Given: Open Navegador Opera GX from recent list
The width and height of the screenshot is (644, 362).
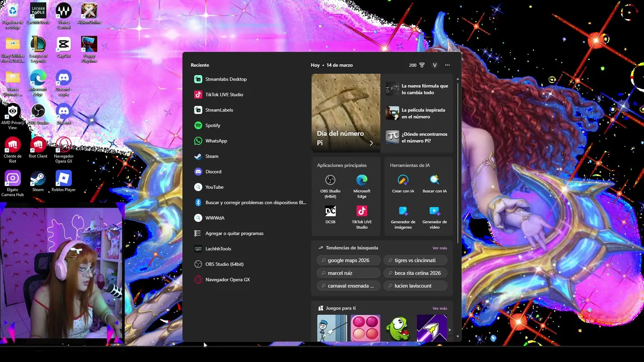Looking at the screenshot, I should point(249,280).
